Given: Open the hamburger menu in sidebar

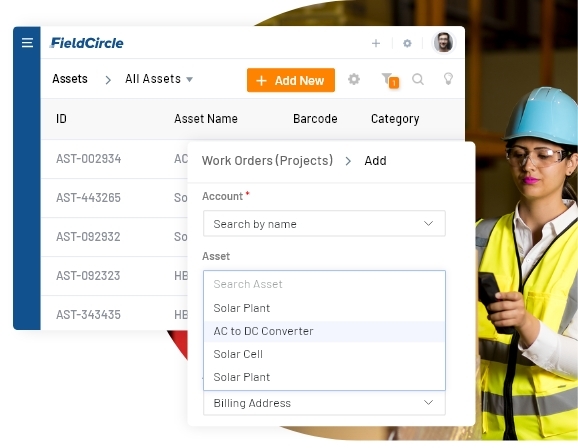Looking at the screenshot, I should [27, 43].
